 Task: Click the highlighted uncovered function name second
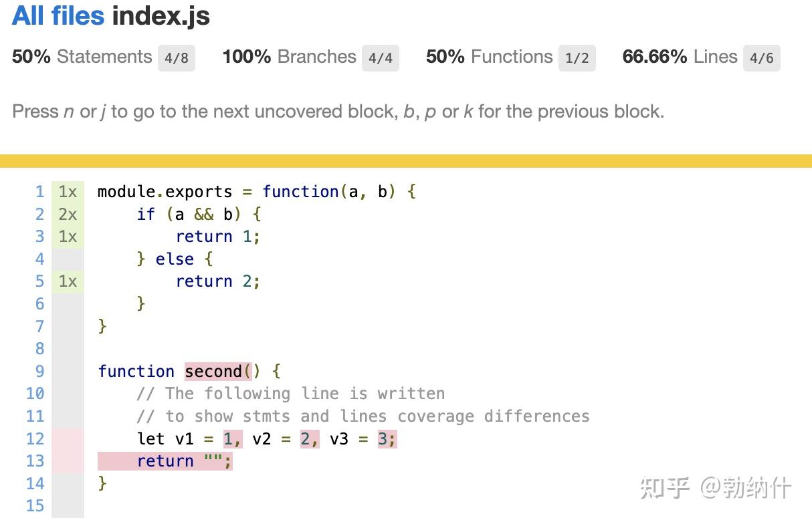tap(213, 372)
